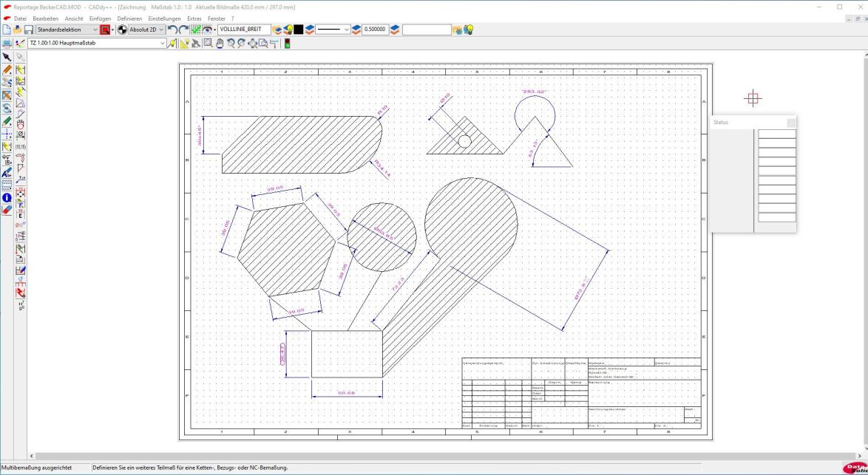Toggle the traffic light icon
This screenshot has height=475, width=868.
tap(287, 44)
